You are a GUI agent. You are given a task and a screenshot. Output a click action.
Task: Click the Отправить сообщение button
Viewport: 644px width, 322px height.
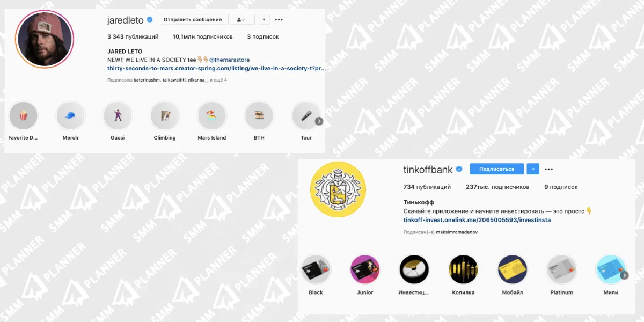coord(193,20)
